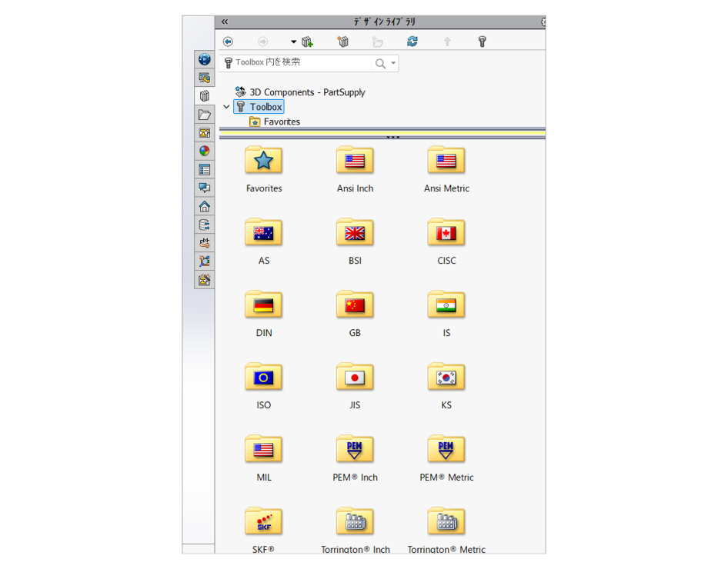Image resolution: width=728 pixels, height=569 pixels.
Task: Open File Explorer tab in sidebar
Action: click(204, 115)
